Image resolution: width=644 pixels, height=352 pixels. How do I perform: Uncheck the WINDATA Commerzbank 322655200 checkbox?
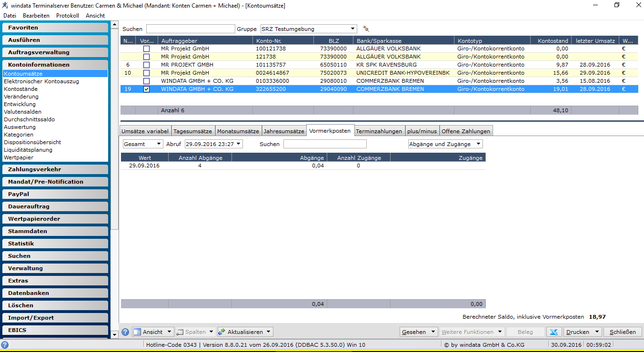pos(147,89)
